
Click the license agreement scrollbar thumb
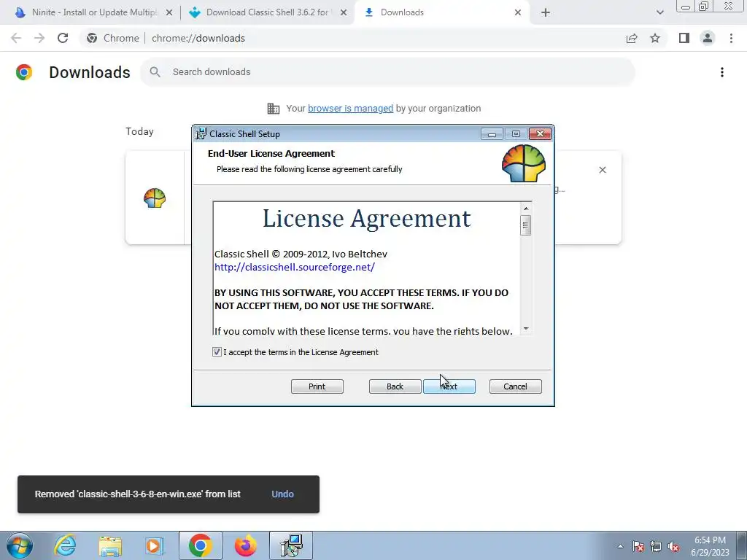525,225
